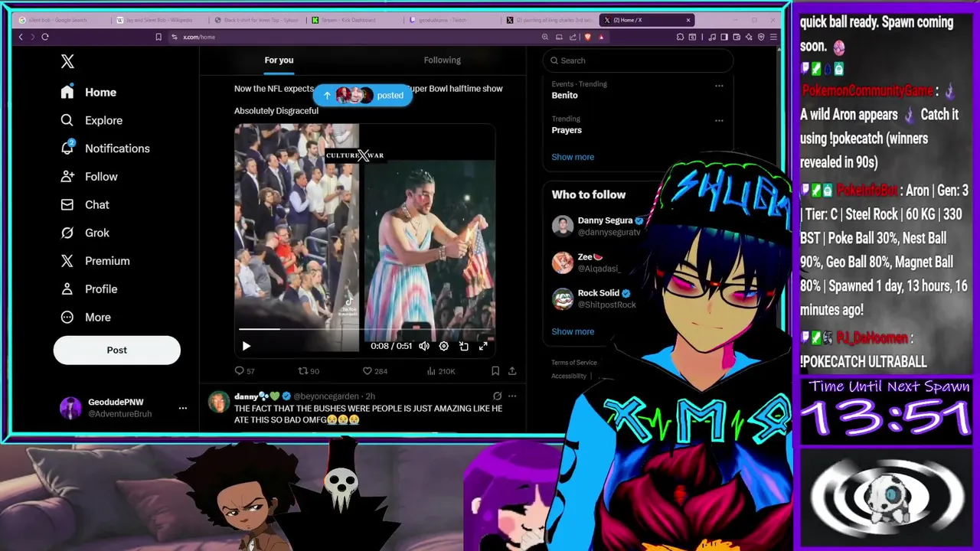Open Home in X sidebar

(89, 92)
